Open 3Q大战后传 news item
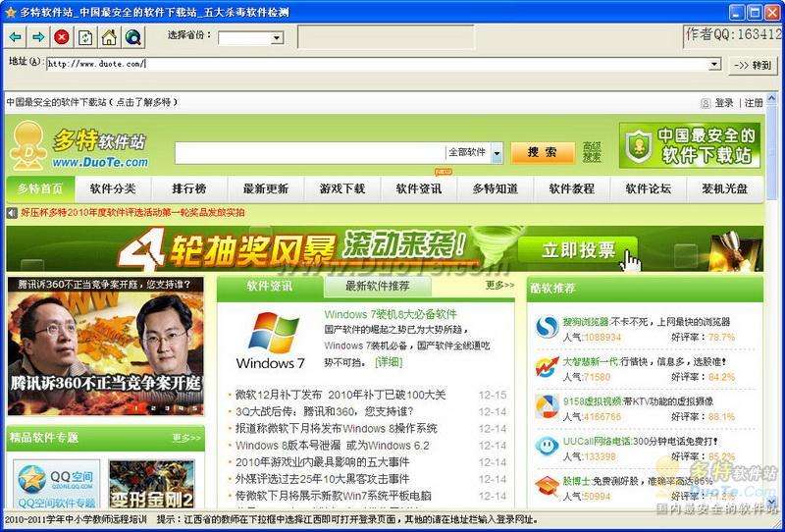 (325, 412)
